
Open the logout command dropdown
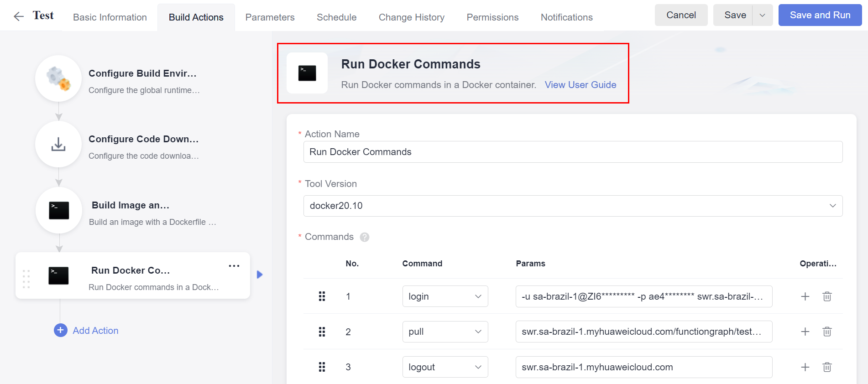pyautogui.click(x=445, y=367)
